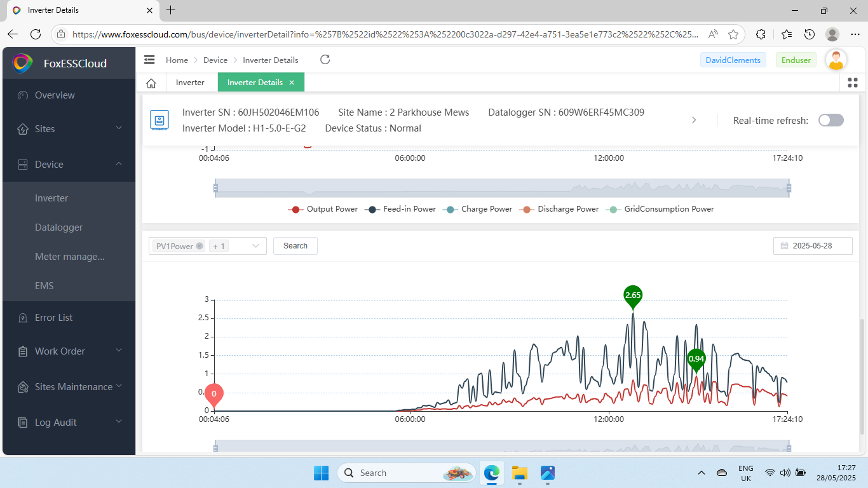Click the 2.65 peak marker on the chart
Screen dimensions: 868x488
click(633, 296)
